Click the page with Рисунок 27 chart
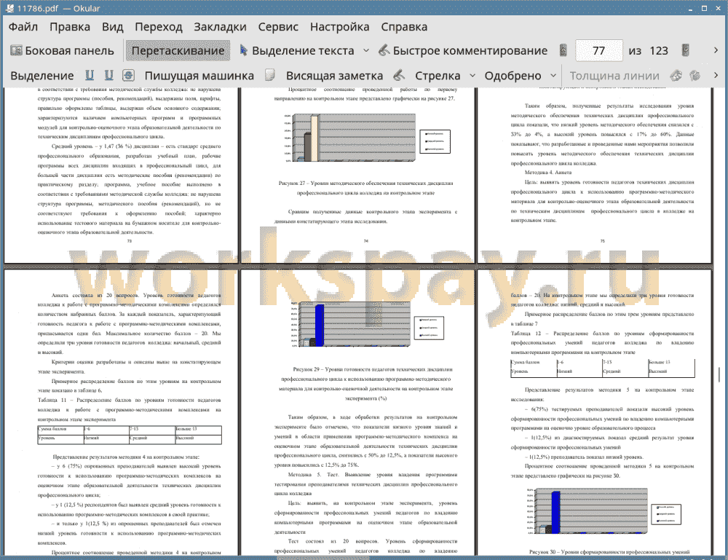This screenshot has width=728, height=560. click(x=357, y=176)
